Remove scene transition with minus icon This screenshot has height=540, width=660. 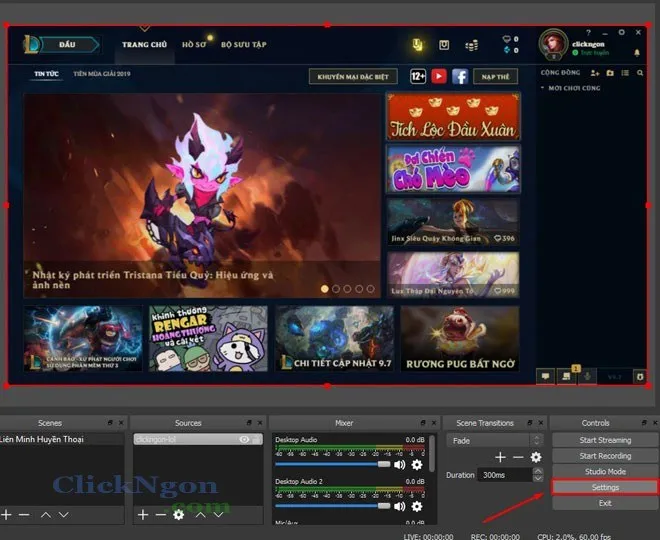[x=519, y=457]
